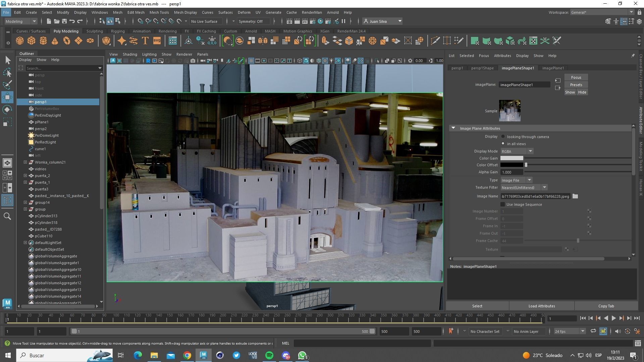Click the Copy Tab button
The width and height of the screenshot is (644, 362).
606,306
